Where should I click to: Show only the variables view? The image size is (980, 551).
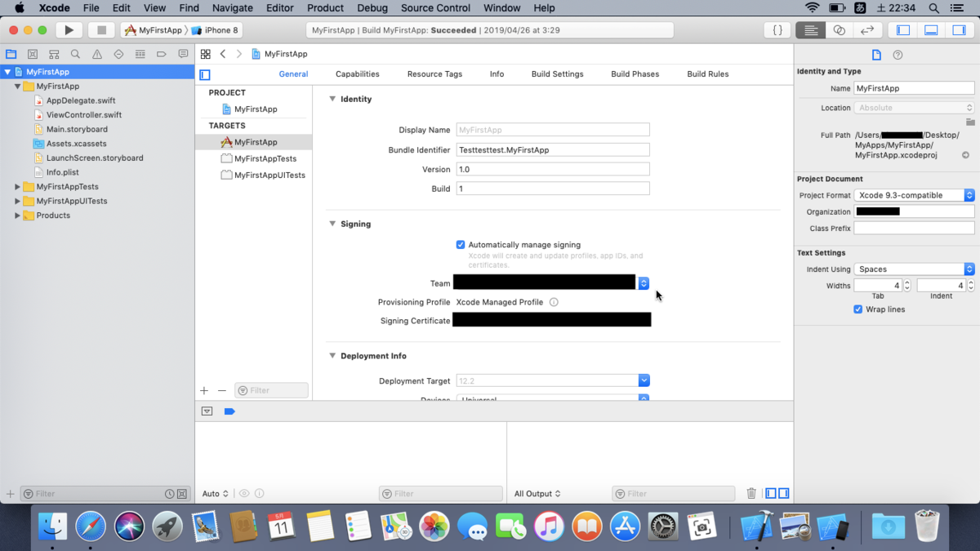pos(771,494)
